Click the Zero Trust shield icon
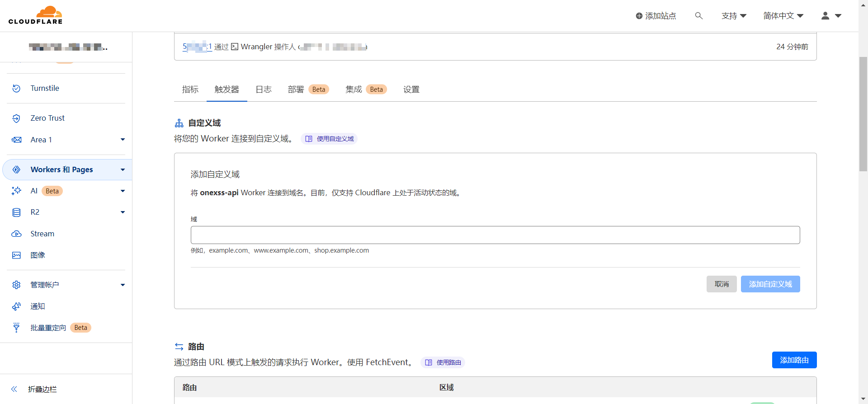This screenshot has width=868, height=404. coord(16,118)
